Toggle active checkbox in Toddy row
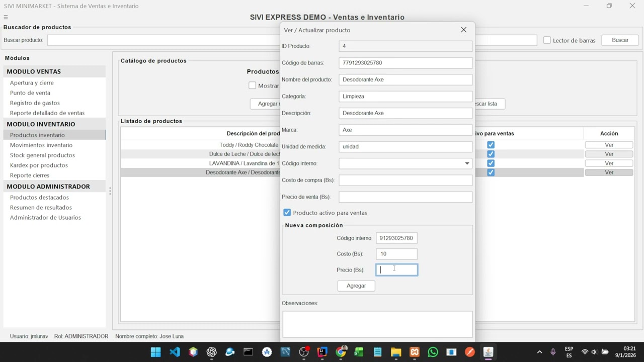644x362 pixels. point(491,145)
